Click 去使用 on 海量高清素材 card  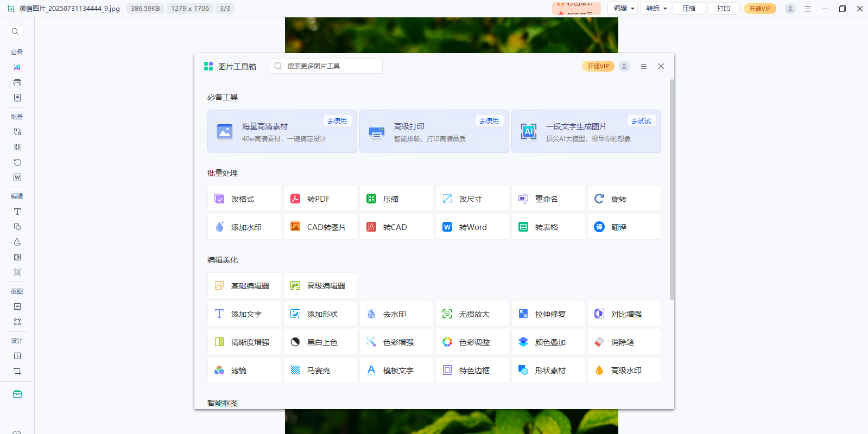(x=337, y=121)
